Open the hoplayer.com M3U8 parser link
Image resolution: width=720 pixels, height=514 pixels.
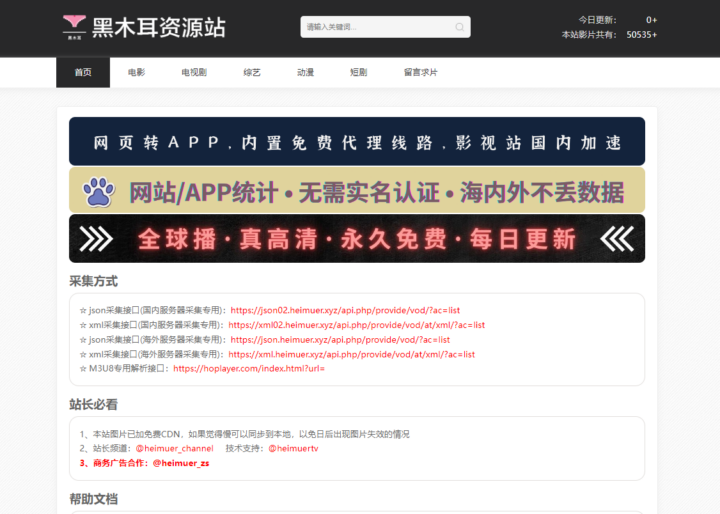click(249, 368)
